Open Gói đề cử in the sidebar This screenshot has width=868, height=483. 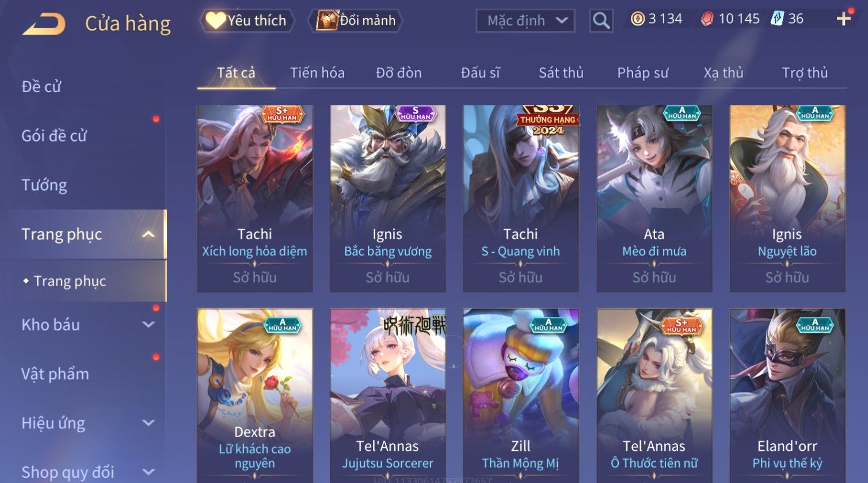tap(54, 136)
